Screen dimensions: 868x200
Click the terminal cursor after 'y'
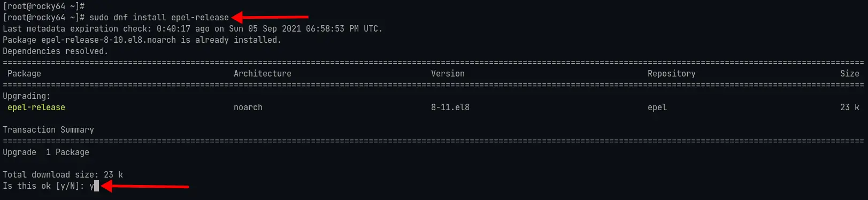tap(96, 186)
